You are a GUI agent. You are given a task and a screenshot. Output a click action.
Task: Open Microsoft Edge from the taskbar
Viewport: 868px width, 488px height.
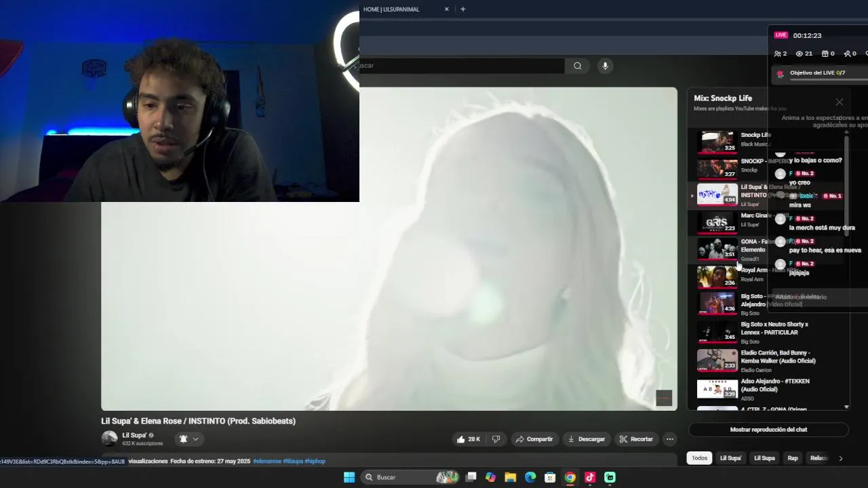click(530, 477)
